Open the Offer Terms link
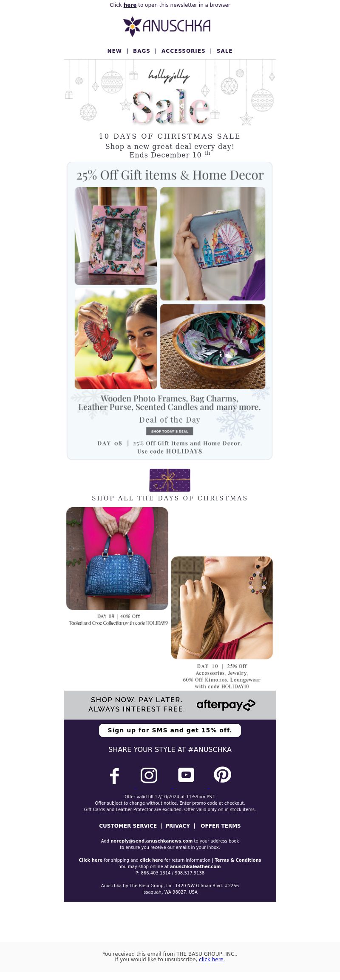 221,826
